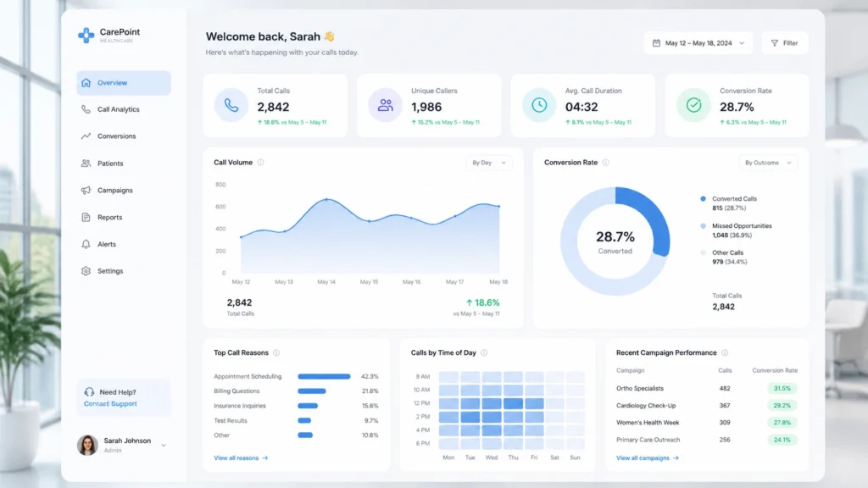Click the Other Calls legend dot
Image resolution: width=868 pixels, height=488 pixels.
click(703, 252)
